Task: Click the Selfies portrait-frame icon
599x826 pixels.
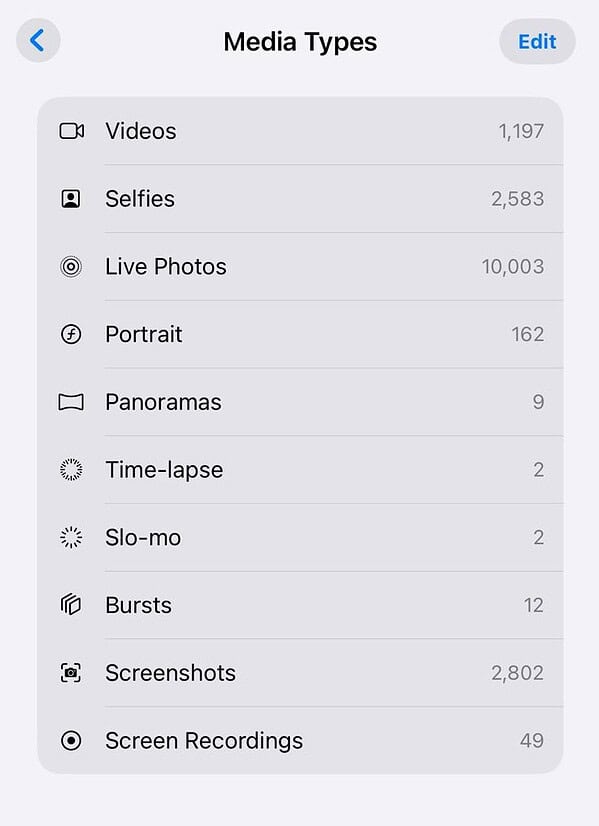Action: (69, 198)
